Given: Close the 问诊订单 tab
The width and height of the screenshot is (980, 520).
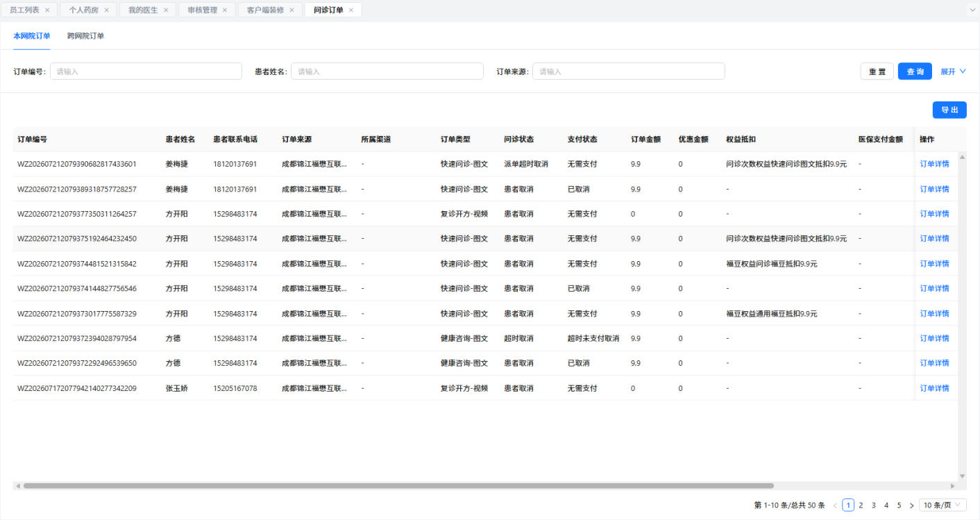Looking at the screenshot, I should tap(351, 10).
